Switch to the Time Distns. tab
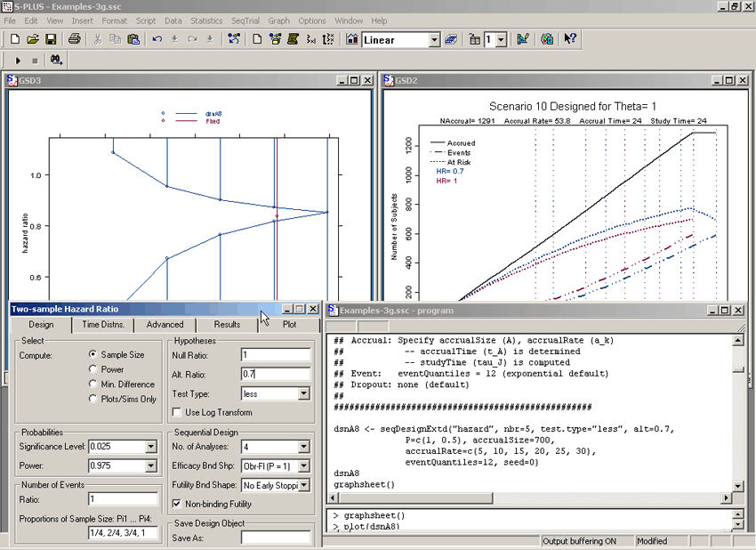Screen dimensions: 756x550 click(103, 325)
